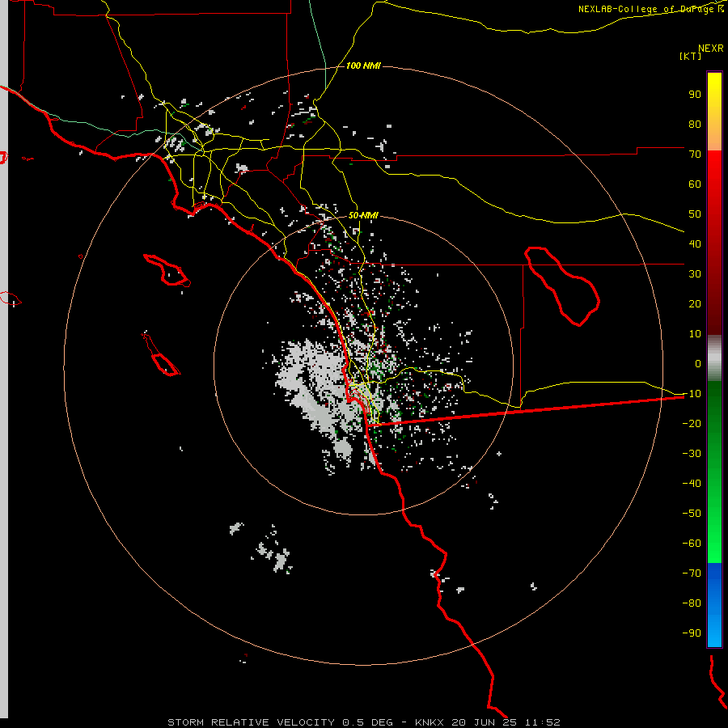Viewport: 728px width, 728px height.
Task: Click the 0 value on velocity scale
Action: (x=698, y=363)
